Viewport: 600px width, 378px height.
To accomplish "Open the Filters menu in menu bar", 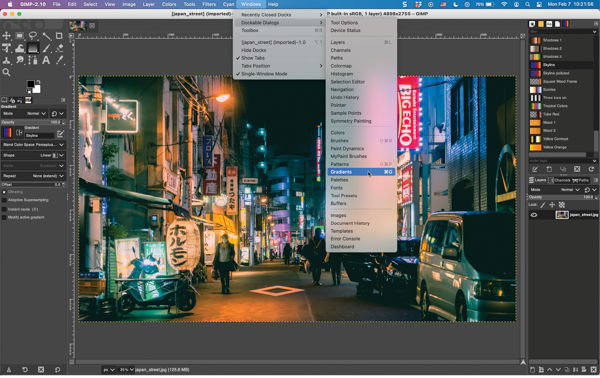I will (209, 4).
